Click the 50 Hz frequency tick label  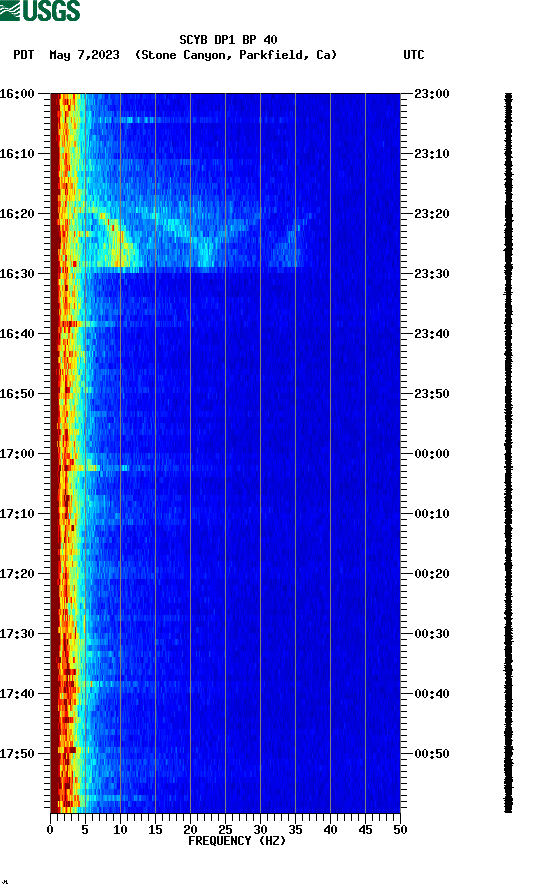pos(400,830)
